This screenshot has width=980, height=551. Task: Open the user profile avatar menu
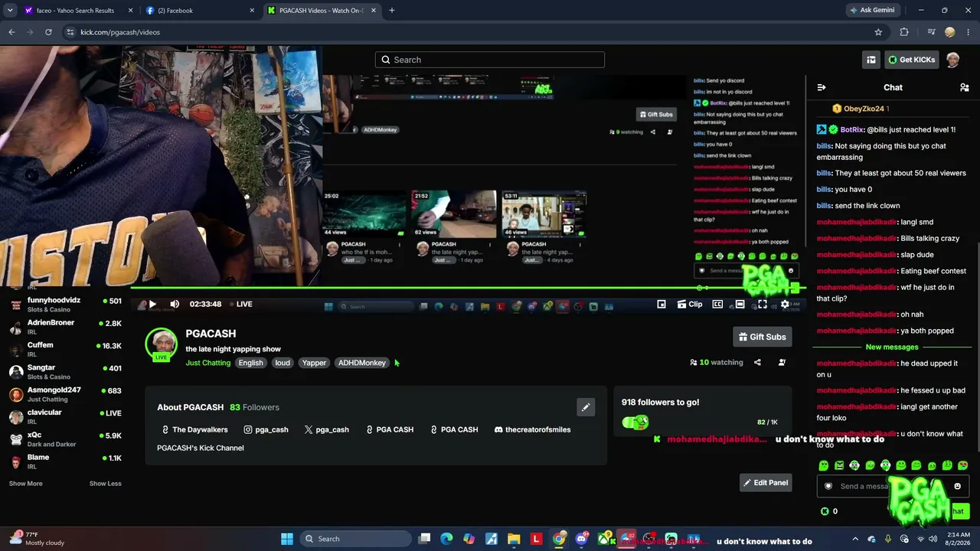953,60
